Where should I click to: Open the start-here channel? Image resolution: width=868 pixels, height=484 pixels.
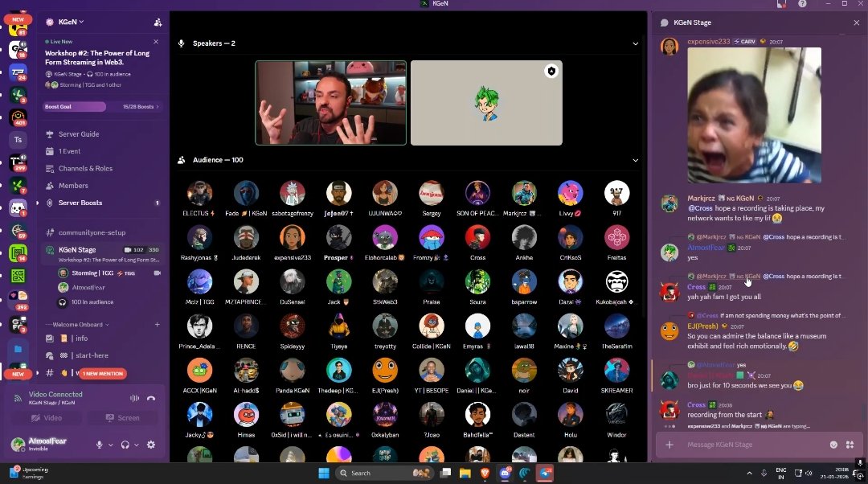tap(92, 355)
